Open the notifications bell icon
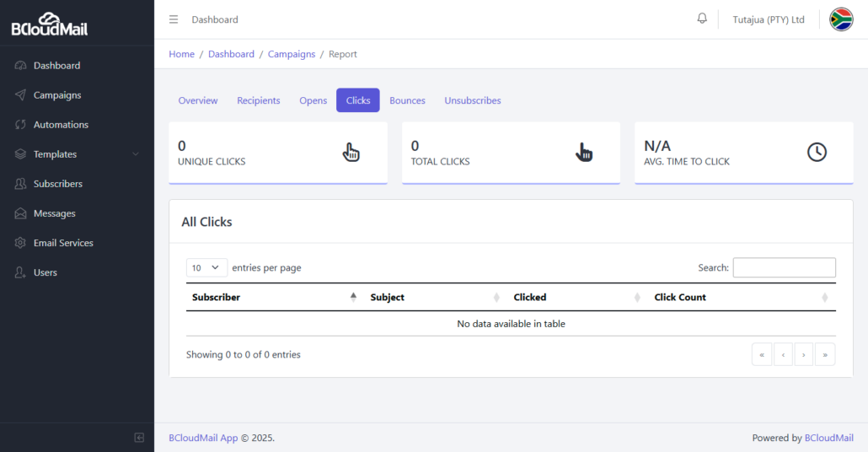 702,19
